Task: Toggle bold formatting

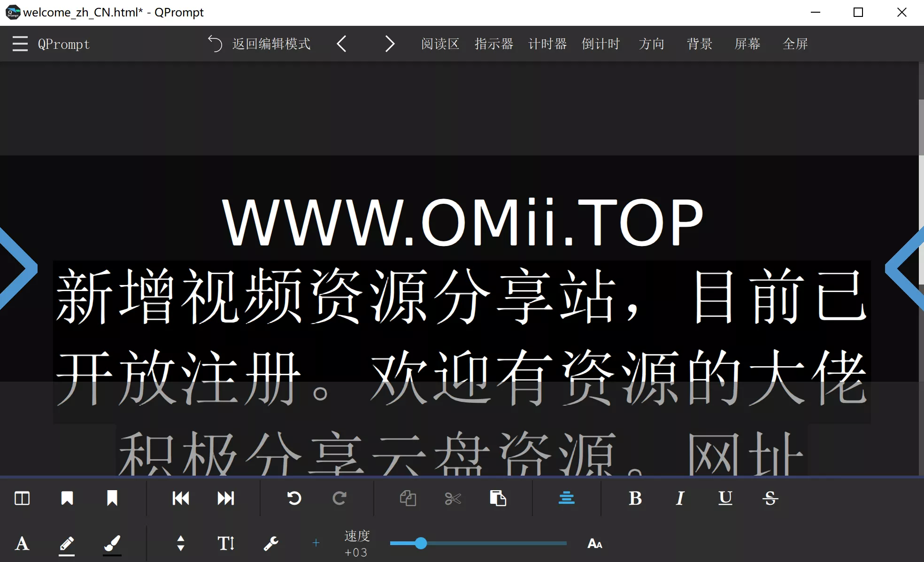Action: 635,498
